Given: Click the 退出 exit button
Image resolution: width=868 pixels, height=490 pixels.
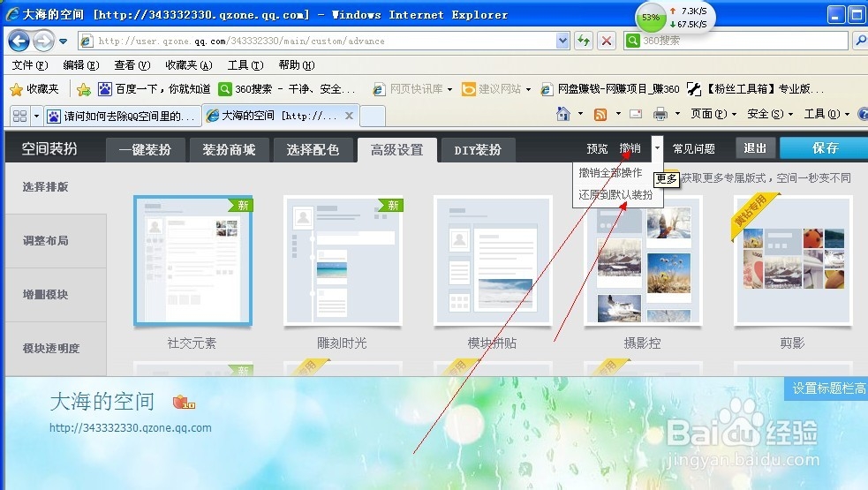Looking at the screenshot, I should (754, 147).
